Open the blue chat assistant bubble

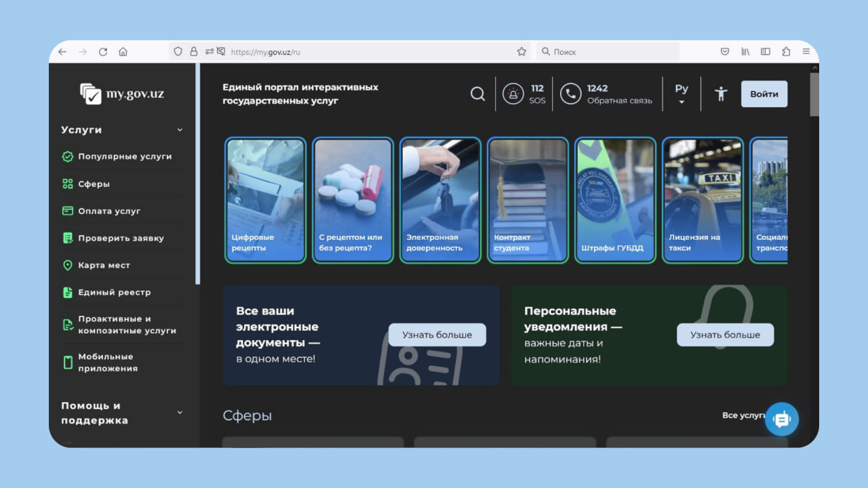781,420
